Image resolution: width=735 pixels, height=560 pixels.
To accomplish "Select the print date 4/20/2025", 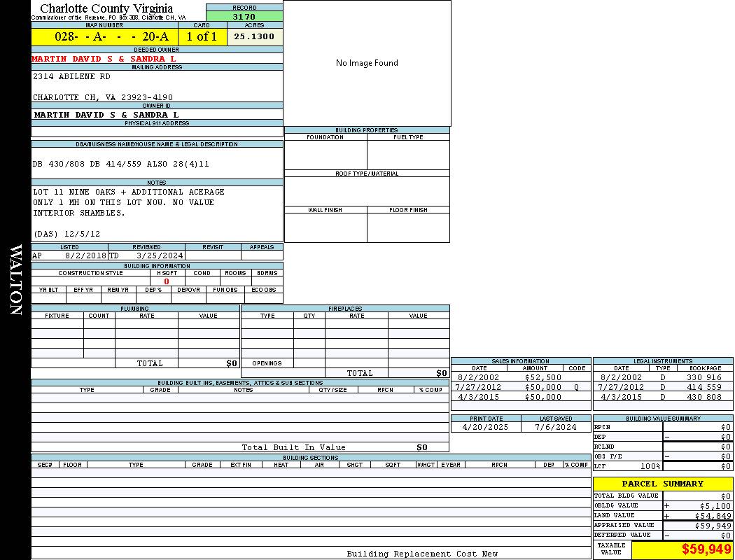I will tap(486, 427).
